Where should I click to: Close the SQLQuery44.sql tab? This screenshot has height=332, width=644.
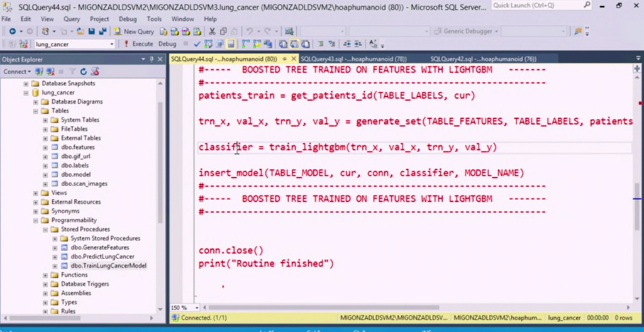point(294,59)
